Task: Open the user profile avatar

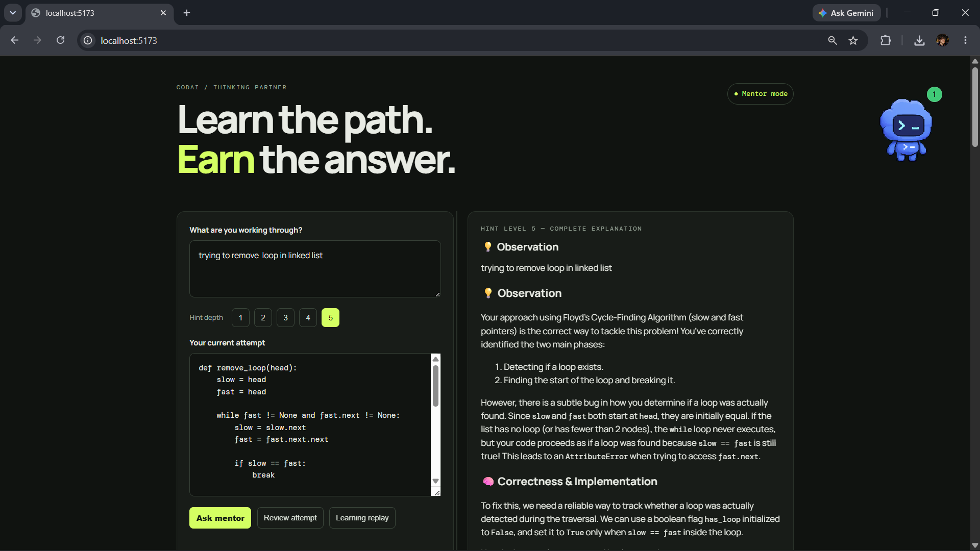Action: coord(942,40)
